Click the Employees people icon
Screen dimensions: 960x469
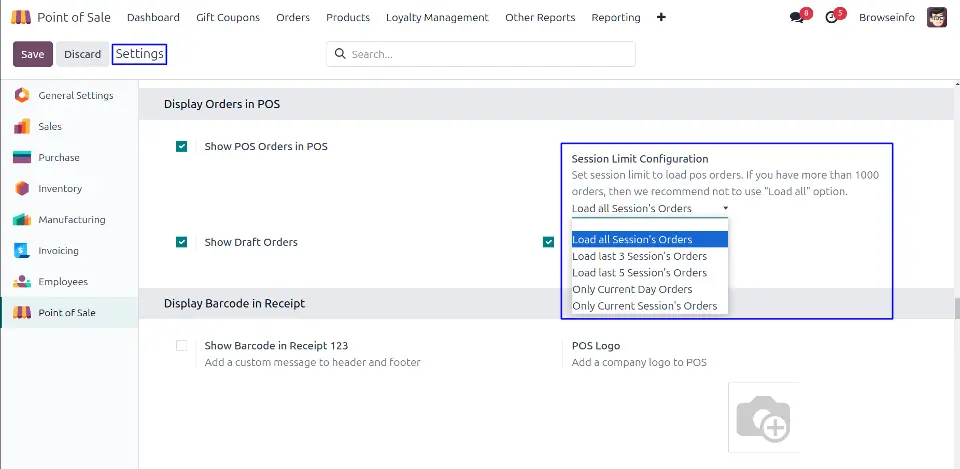point(22,282)
